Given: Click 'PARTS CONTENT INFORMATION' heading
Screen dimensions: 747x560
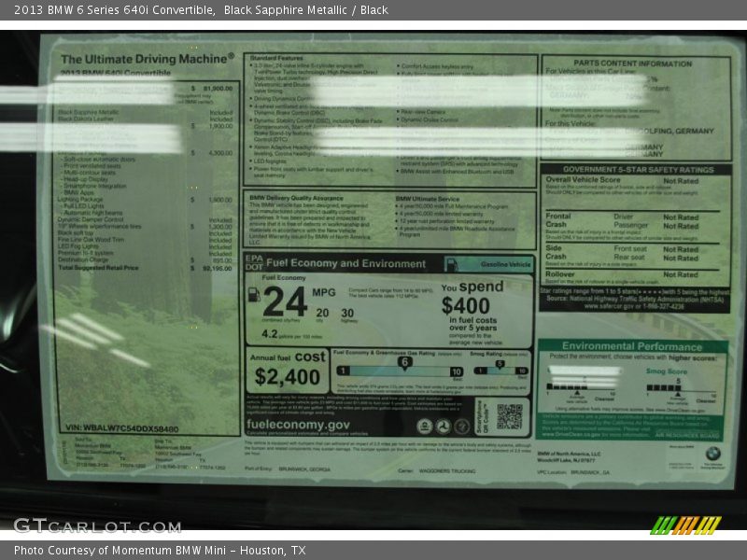Looking at the screenshot, I should click(x=633, y=63).
